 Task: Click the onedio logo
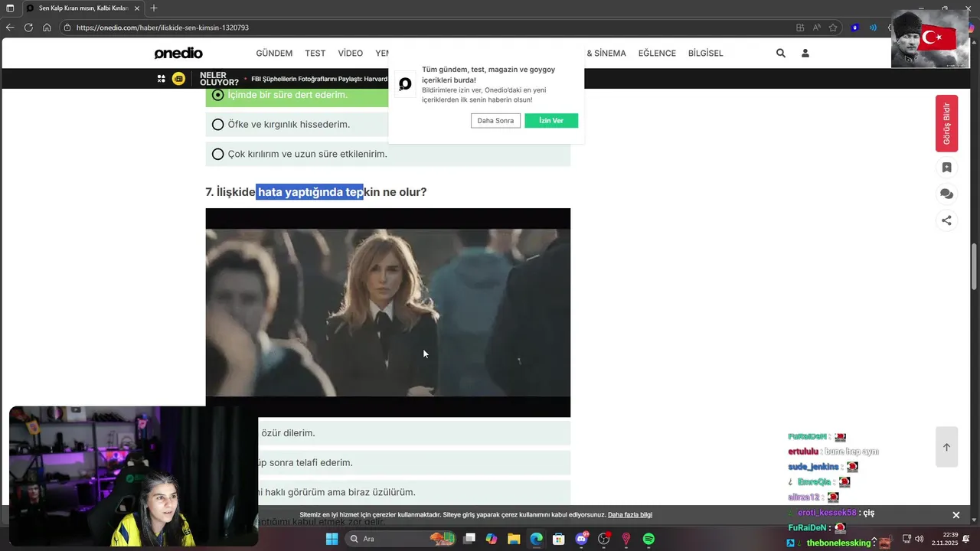coord(178,53)
